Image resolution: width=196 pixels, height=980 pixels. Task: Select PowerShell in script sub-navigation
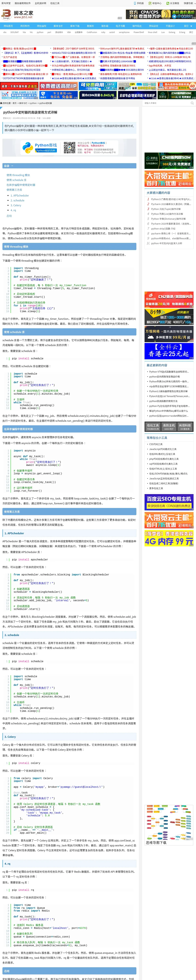[139, 32]
